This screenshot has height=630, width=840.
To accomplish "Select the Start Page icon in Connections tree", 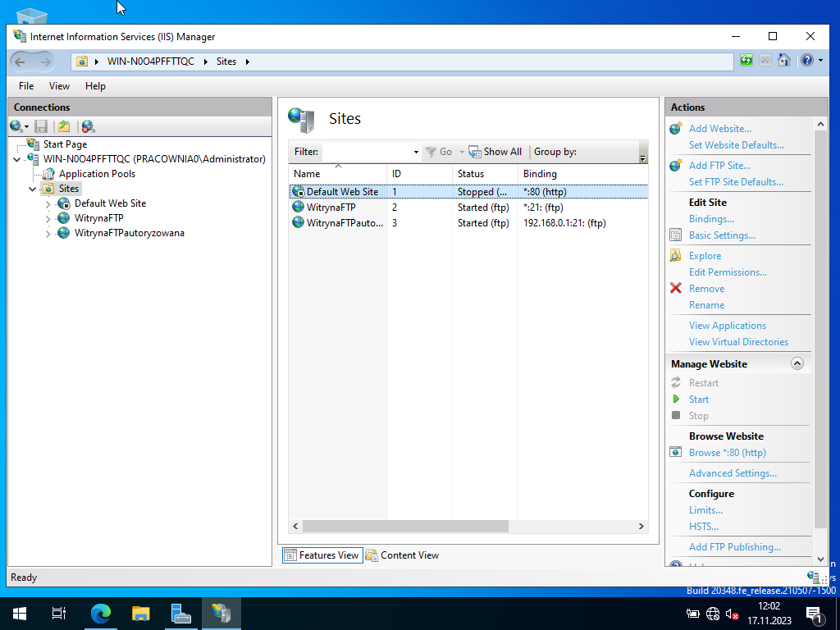I will pyautogui.click(x=33, y=144).
